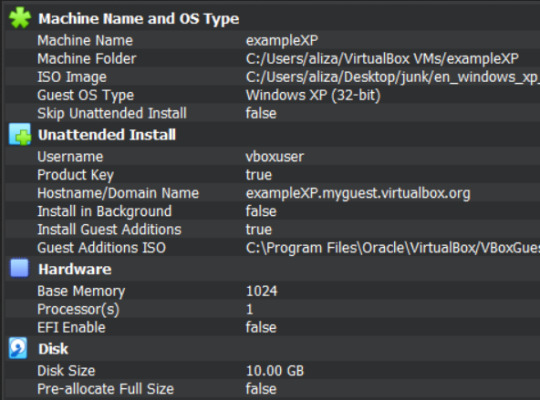Select the Machine Folder path value

(x=382, y=59)
